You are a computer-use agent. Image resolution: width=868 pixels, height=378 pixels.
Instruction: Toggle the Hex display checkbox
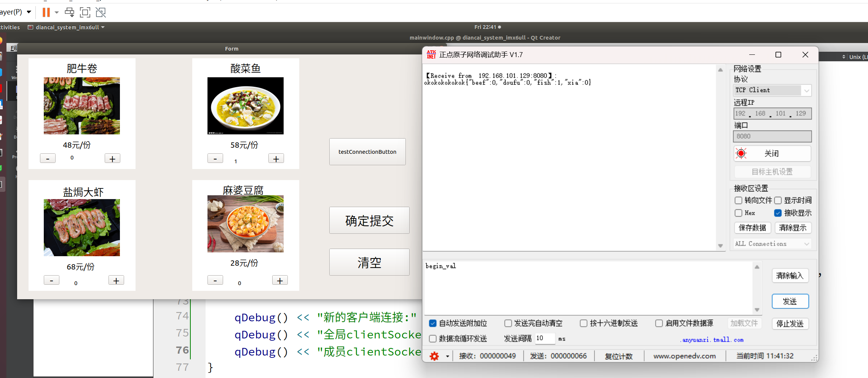tap(739, 213)
